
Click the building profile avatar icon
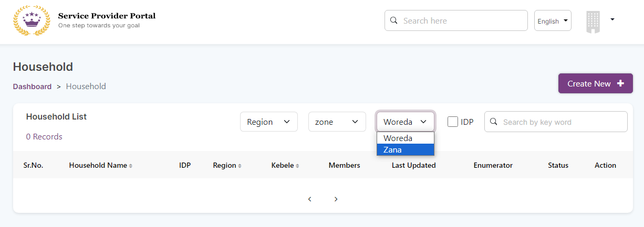click(x=593, y=22)
